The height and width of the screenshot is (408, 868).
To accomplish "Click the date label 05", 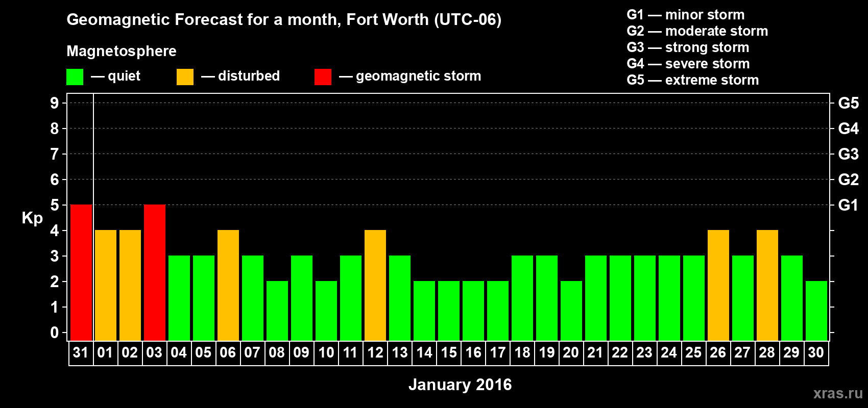I will pos(203,353).
